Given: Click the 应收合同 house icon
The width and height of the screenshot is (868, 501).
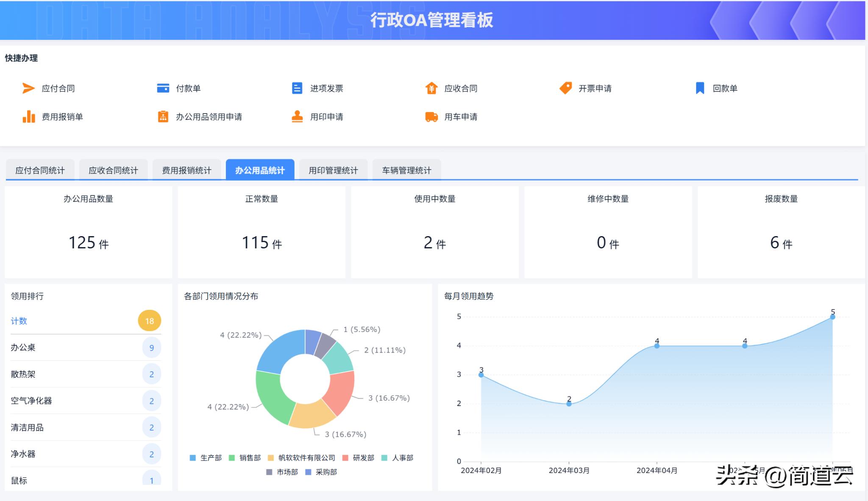Looking at the screenshot, I should click(431, 88).
